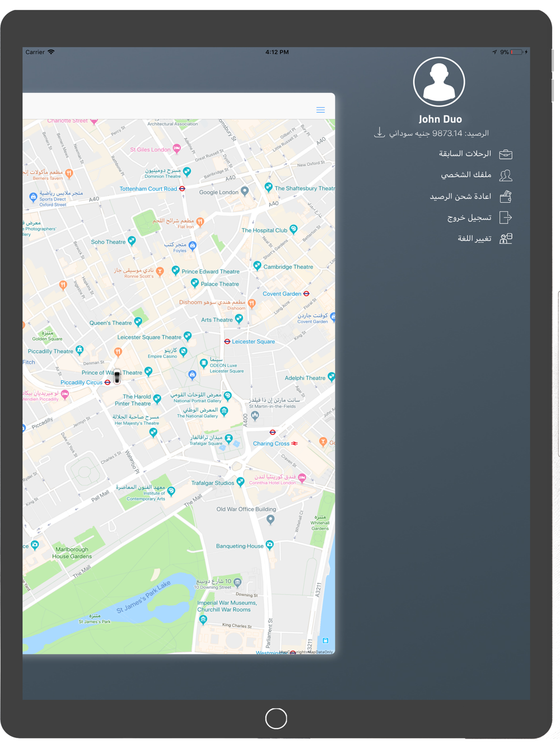The width and height of the screenshot is (560, 747).
Task: Tap the Tottenham Court Road station roundel
Action: pos(182,189)
